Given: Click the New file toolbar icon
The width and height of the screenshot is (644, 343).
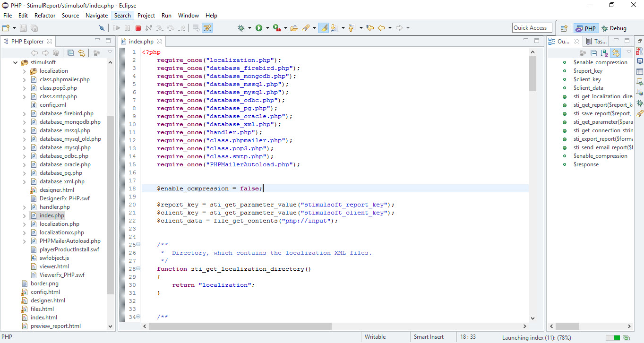Looking at the screenshot, I should [7, 28].
